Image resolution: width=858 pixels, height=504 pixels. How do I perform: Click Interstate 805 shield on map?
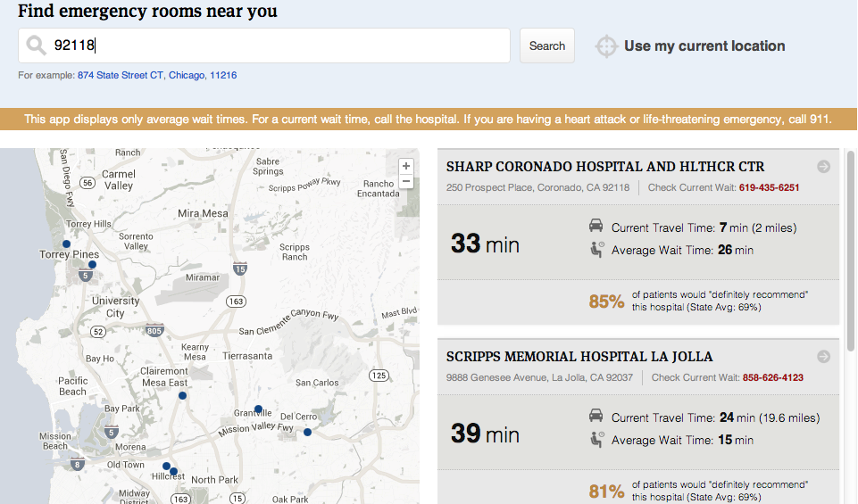coord(154,331)
